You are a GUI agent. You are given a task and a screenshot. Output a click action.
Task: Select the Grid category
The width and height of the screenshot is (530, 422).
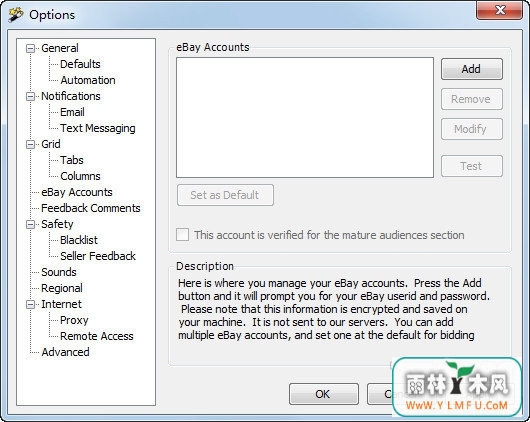point(51,144)
